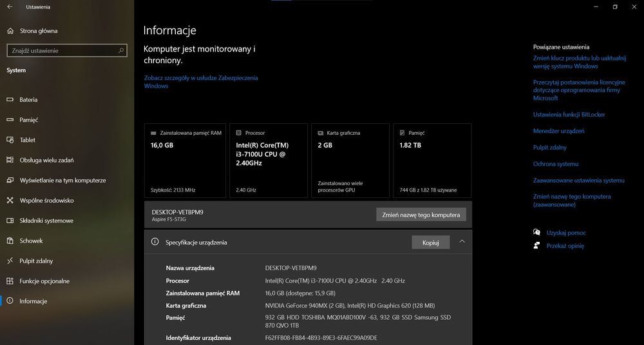Open Zmień nazwę tego komputera (zaawansowane) link

coord(572,201)
